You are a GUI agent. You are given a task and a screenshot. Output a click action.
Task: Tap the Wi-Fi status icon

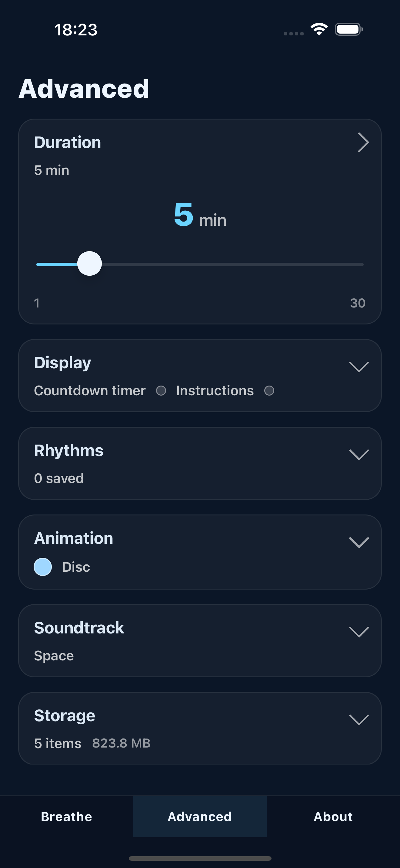(319, 29)
